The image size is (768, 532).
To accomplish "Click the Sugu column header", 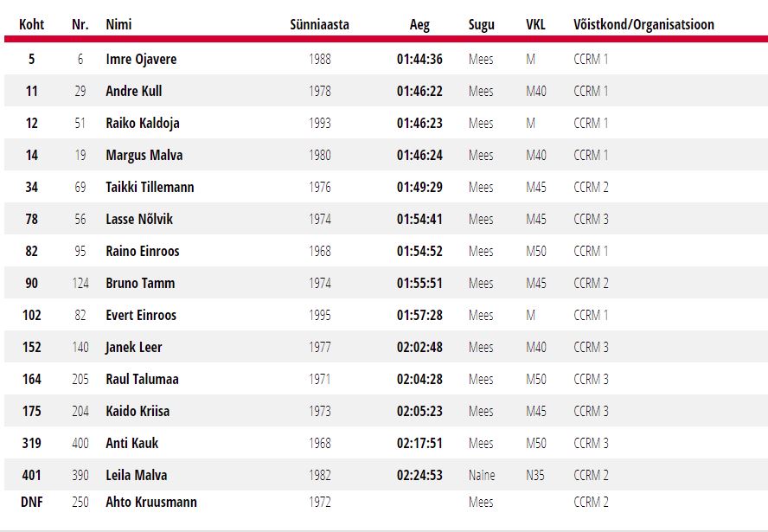I will click(481, 24).
